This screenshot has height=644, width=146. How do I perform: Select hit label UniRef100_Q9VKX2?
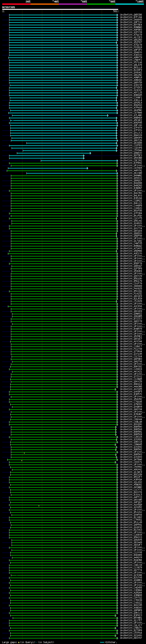coord(131,178)
